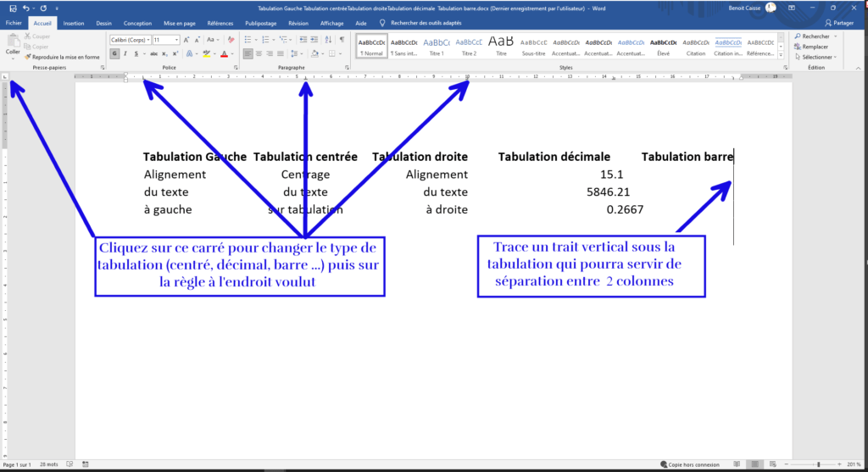Toggle show paragraph marks (¶)

[x=343, y=39]
